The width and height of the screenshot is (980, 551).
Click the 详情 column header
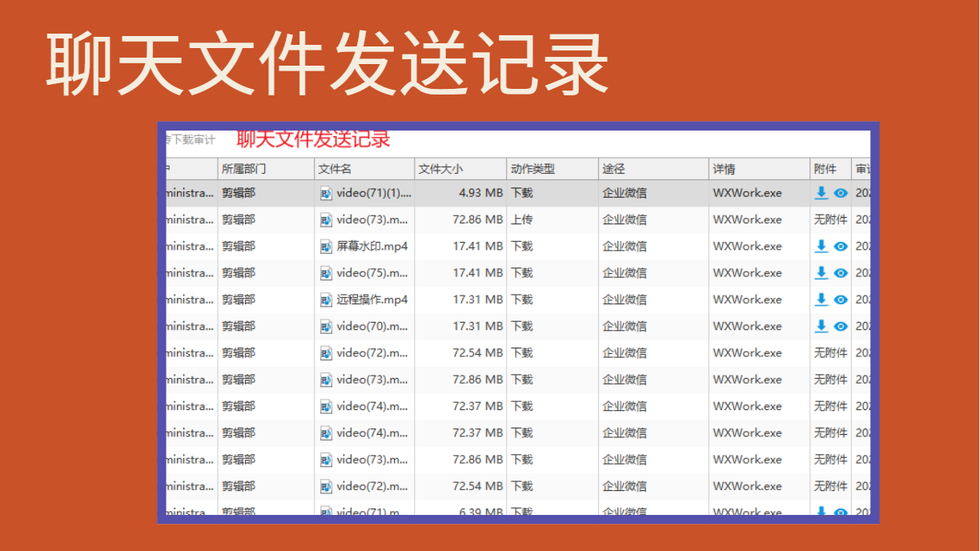click(759, 169)
